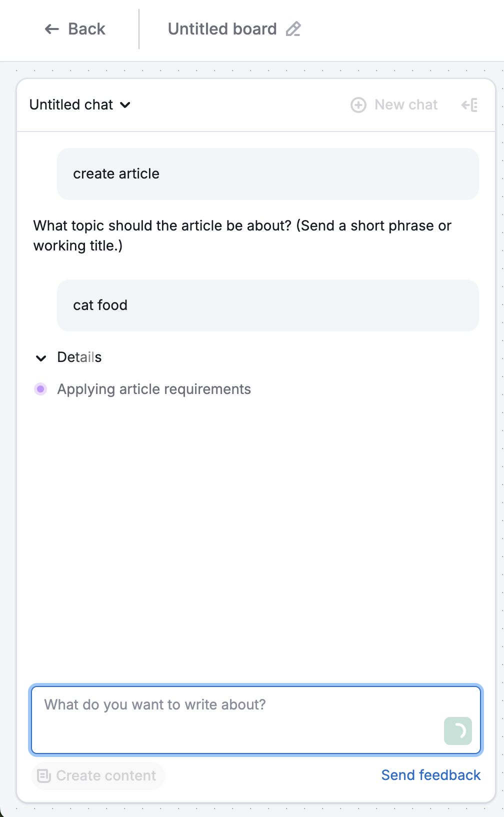Expand the chevron beside Untitled chat
This screenshot has width=504, height=817.
126,105
